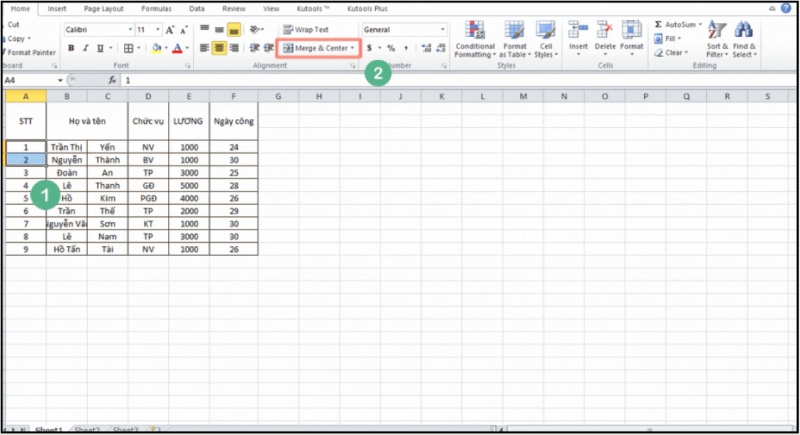The width and height of the screenshot is (800, 435).
Task: Open the Fill dropdown
Action: pyautogui.click(x=667, y=39)
